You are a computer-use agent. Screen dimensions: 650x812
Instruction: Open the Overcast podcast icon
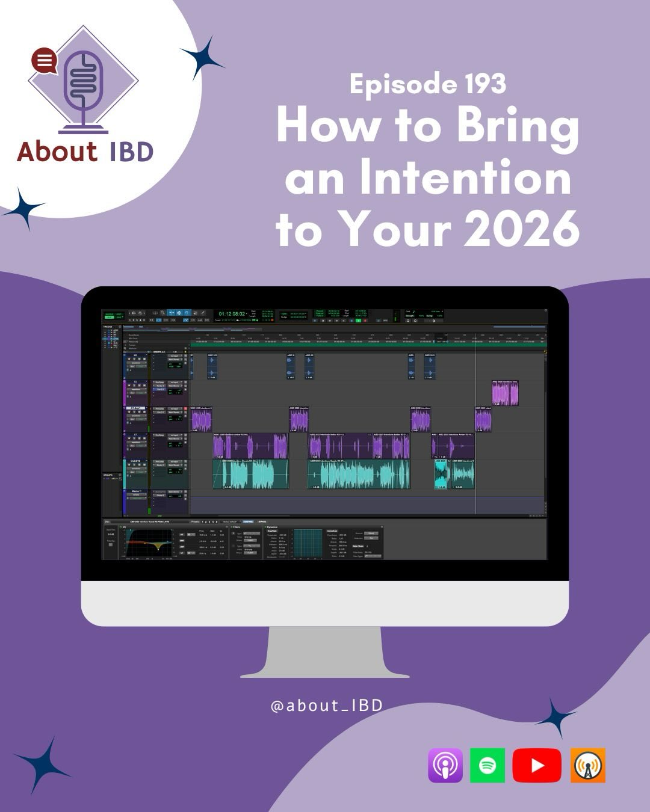click(x=588, y=766)
